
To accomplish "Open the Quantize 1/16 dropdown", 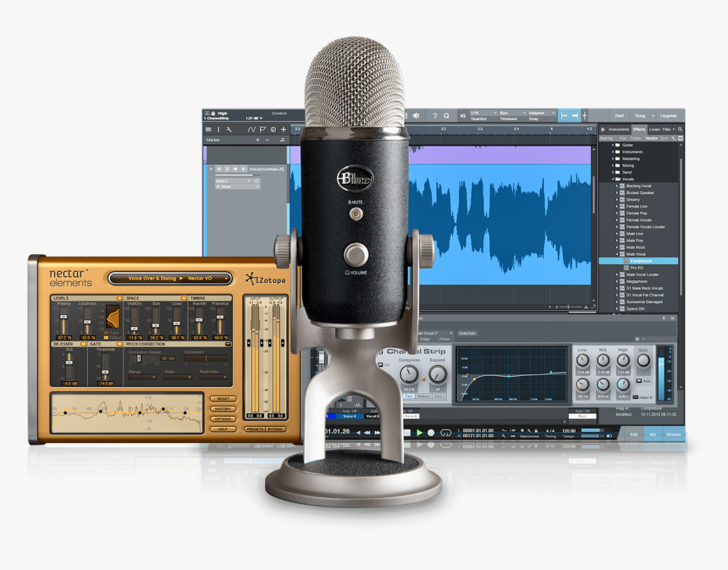I will (483, 113).
